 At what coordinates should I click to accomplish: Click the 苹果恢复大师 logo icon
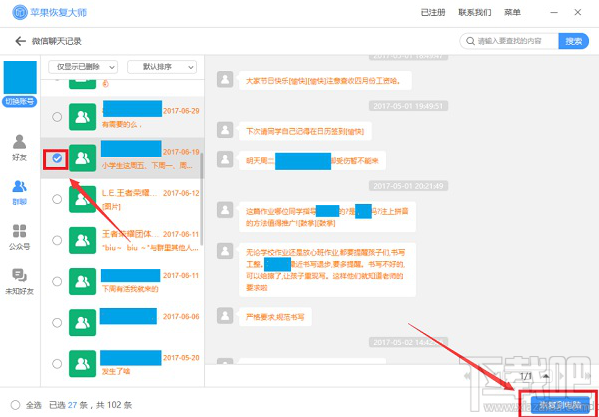tap(20, 13)
